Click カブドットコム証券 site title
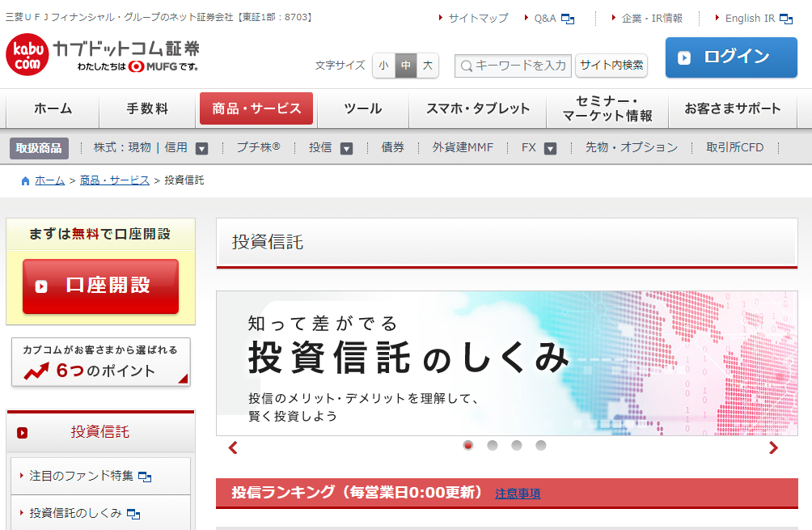The height and width of the screenshot is (530, 812). tap(126, 49)
